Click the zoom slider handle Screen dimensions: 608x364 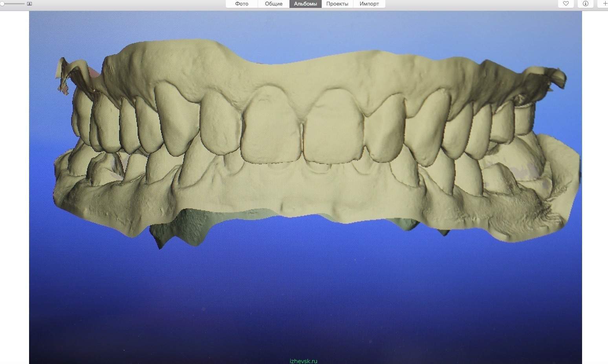[2, 4]
